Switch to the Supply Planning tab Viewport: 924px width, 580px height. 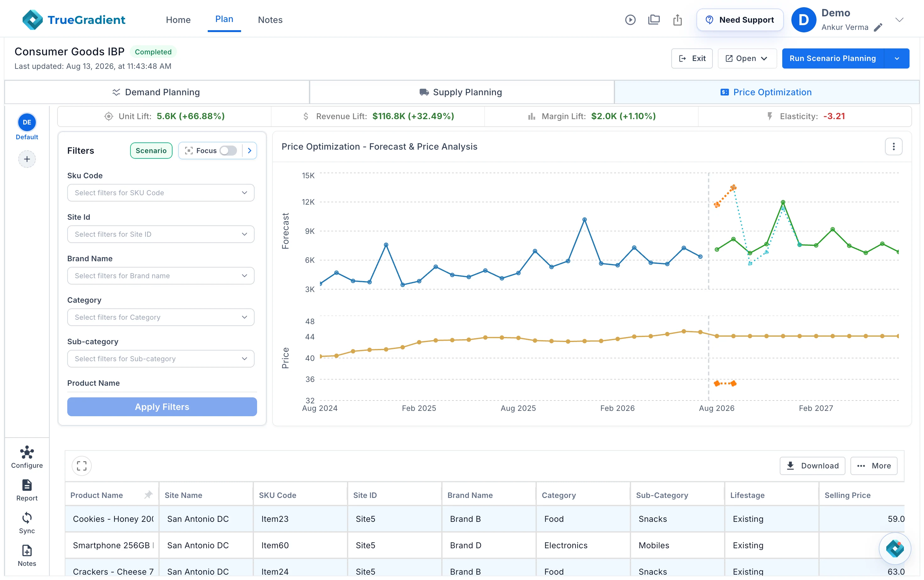point(462,92)
